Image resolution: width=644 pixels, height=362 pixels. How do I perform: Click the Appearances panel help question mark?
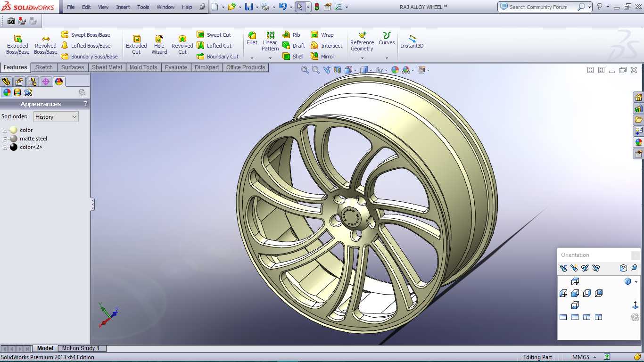click(85, 104)
